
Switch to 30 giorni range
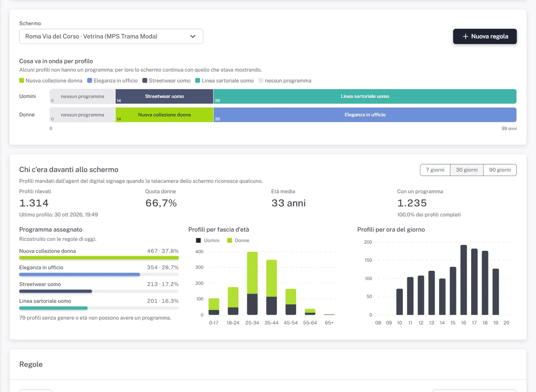point(466,170)
